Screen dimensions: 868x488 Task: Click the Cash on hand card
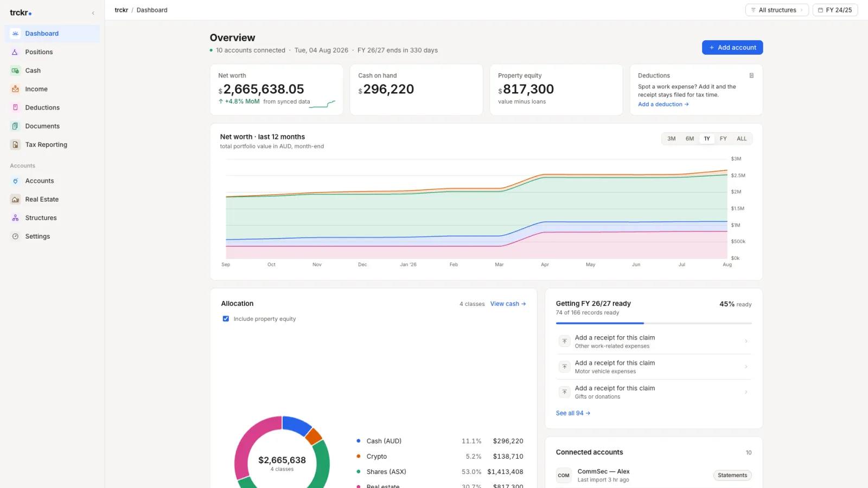[x=416, y=90]
